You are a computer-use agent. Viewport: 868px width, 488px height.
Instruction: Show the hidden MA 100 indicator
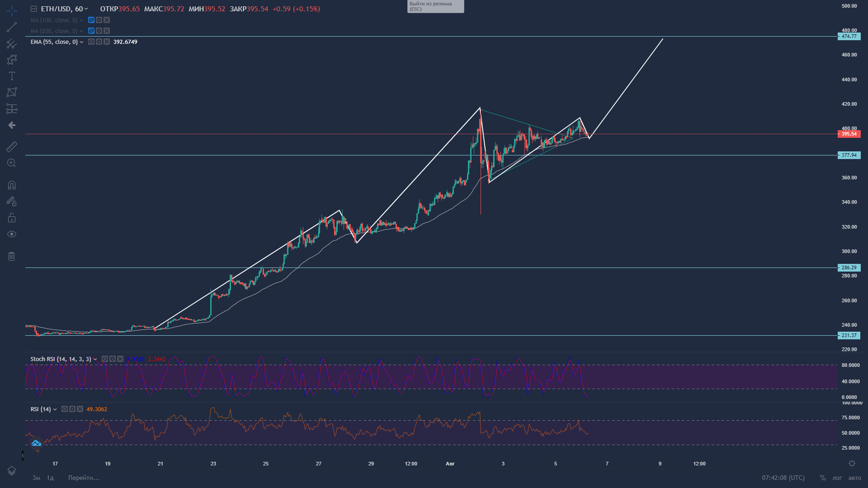[x=91, y=20]
